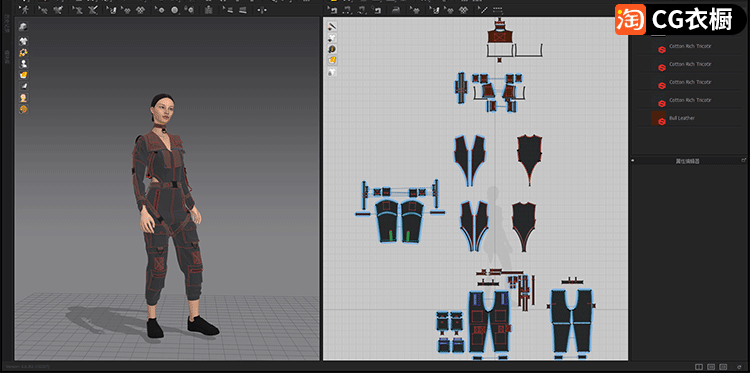This screenshot has height=378, width=750.
Task: Click the diamond-grid icon in 3D toolbar
Action: click(x=140, y=10)
